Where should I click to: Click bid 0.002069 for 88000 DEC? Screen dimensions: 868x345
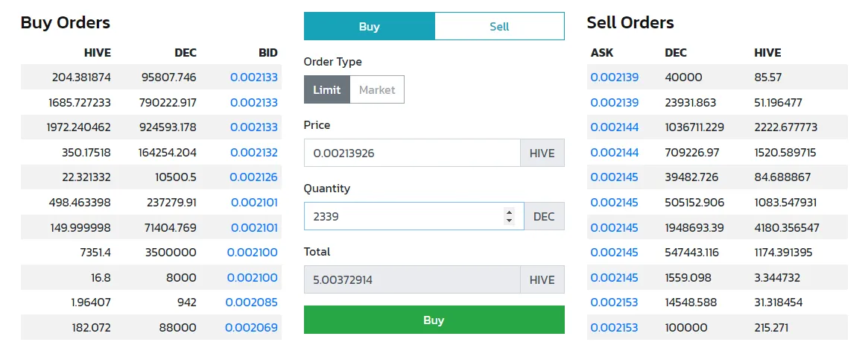coord(251,327)
